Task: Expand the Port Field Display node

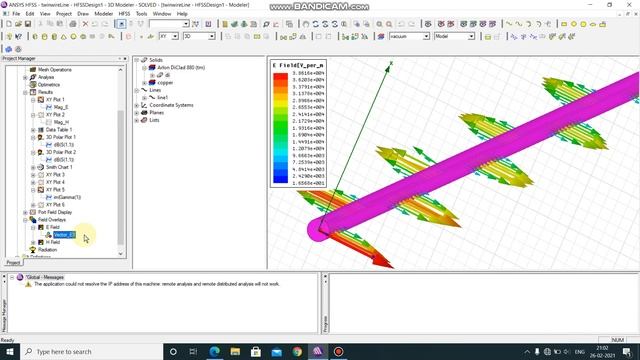Action: (x=25, y=212)
